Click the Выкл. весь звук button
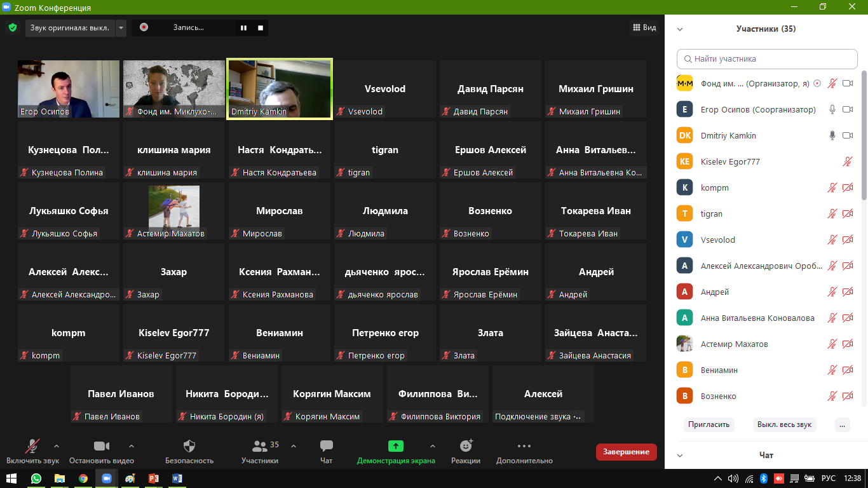Viewport: 868px width, 488px height. click(x=784, y=424)
